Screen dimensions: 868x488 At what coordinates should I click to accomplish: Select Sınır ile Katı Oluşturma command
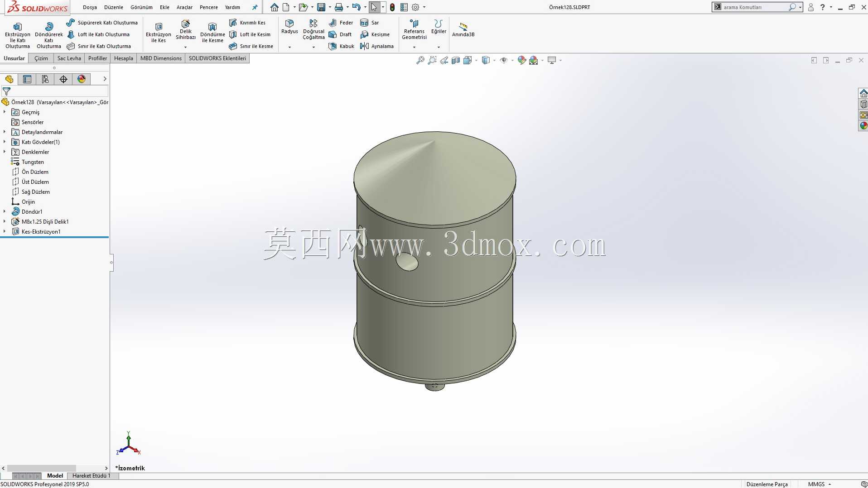99,46
